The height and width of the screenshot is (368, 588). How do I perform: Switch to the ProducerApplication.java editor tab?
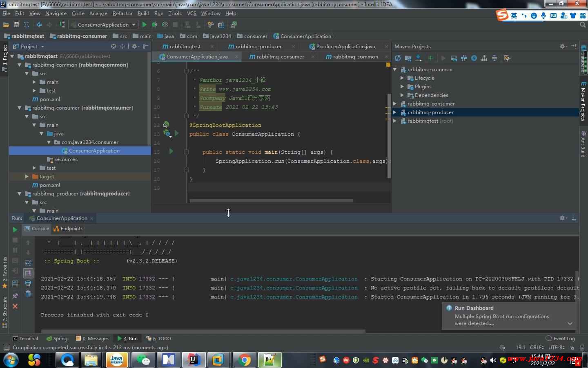point(345,47)
